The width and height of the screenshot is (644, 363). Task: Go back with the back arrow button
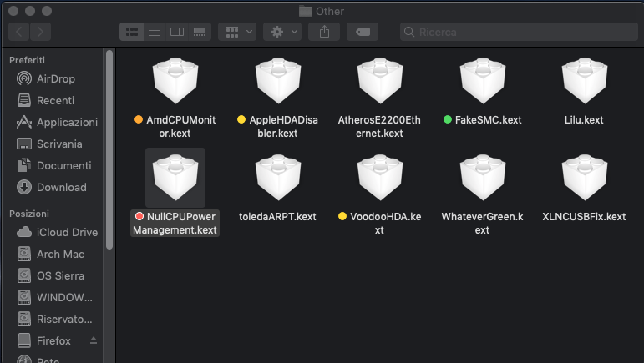tap(19, 32)
